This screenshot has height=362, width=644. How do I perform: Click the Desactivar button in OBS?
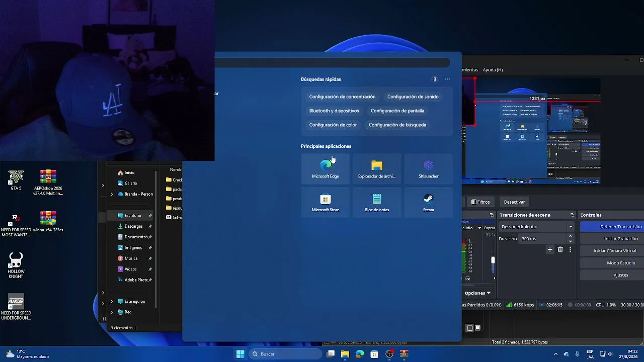(x=514, y=202)
